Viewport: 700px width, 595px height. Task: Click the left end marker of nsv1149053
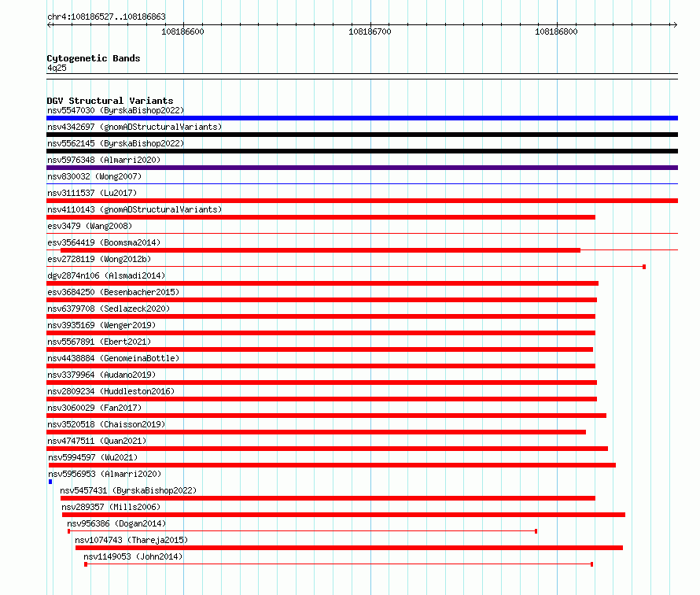(86, 564)
